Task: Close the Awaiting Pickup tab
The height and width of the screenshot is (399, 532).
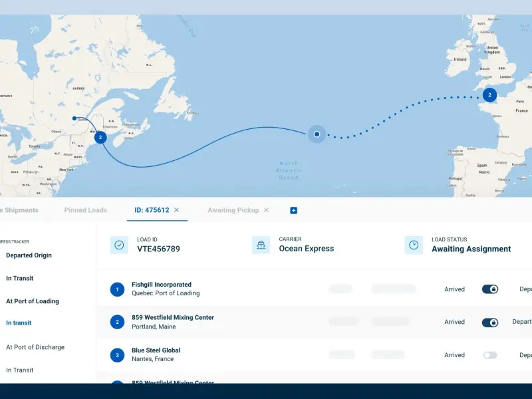Action: click(x=266, y=210)
